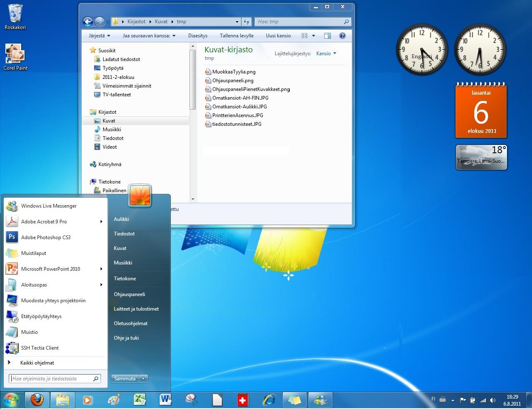This screenshot has width=532, height=409.
Task: Open Windows Live Messenger in Start menu
Action: pos(55,206)
